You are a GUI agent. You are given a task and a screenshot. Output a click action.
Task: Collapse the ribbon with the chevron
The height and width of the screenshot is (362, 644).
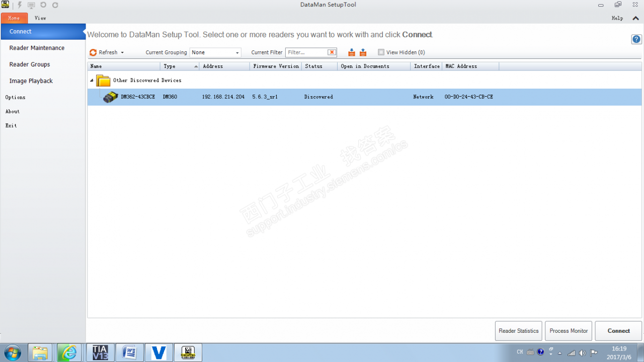(635, 18)
